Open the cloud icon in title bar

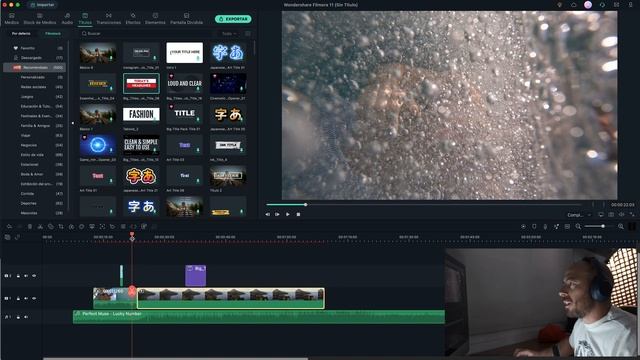coord(573,5)
